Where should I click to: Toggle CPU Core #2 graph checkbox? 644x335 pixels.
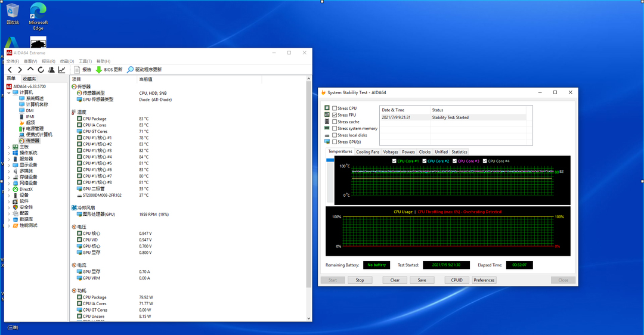[x=425, y=162]
